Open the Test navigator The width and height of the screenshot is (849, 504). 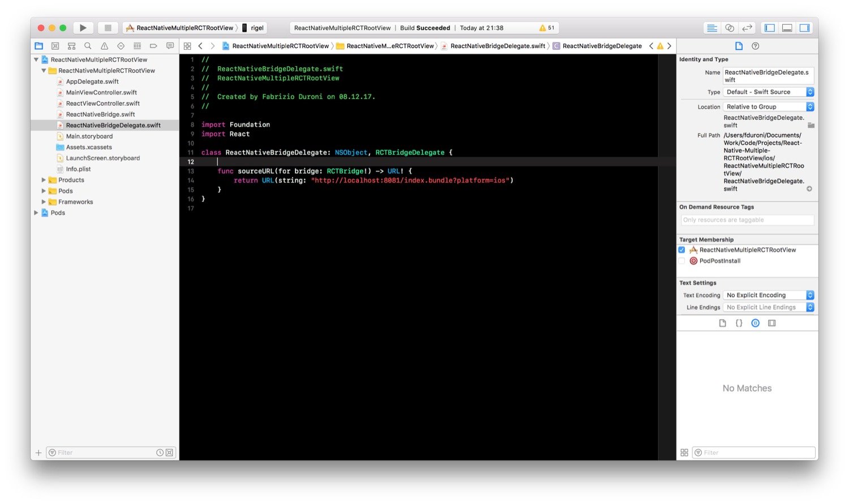coord(121,46)
